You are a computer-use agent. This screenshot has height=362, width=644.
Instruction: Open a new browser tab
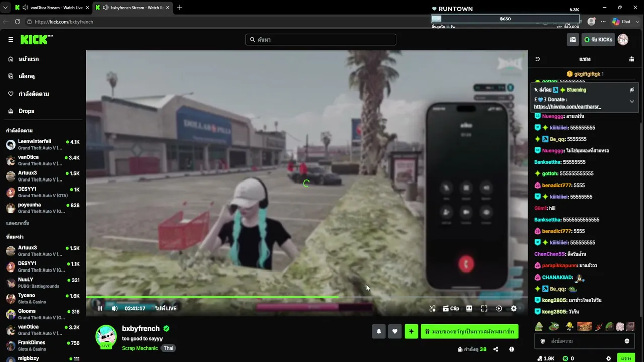click(180, 8)
